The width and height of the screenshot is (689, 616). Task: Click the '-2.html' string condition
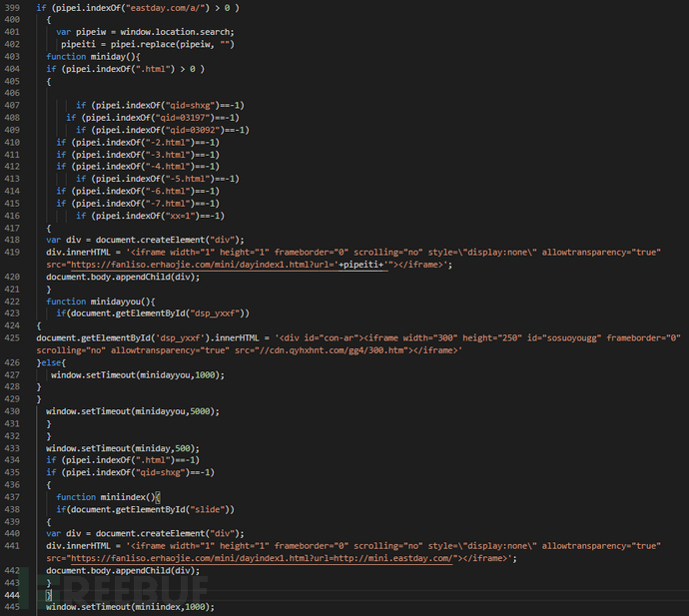click(138, 143)
